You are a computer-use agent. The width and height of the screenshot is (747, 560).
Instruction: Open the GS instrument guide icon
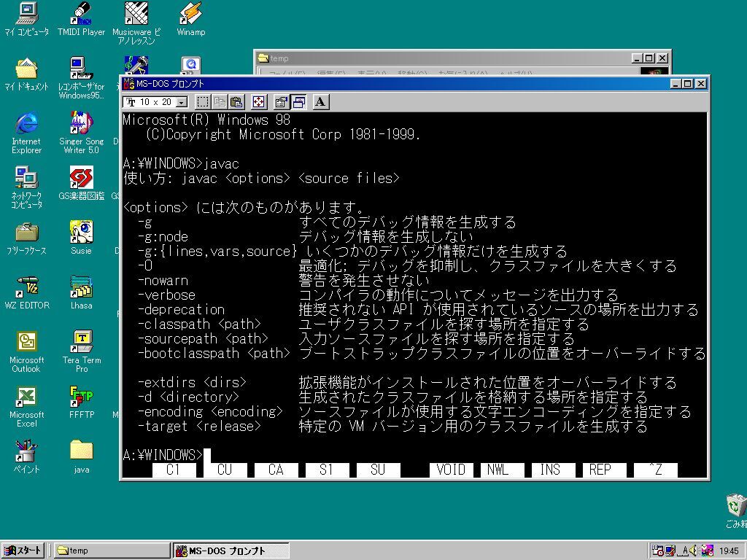coord(81,183)
